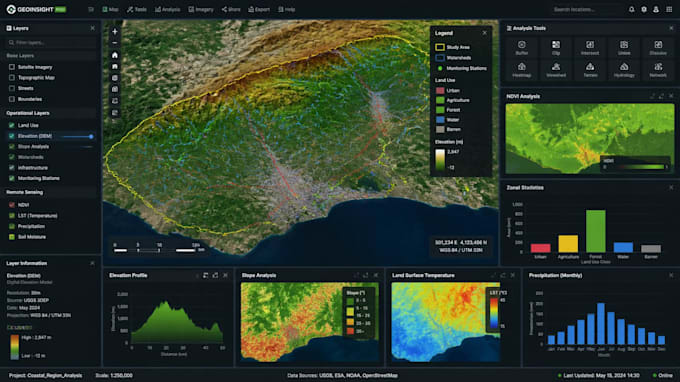Collapse the Base Layers group

click(50, 56)
